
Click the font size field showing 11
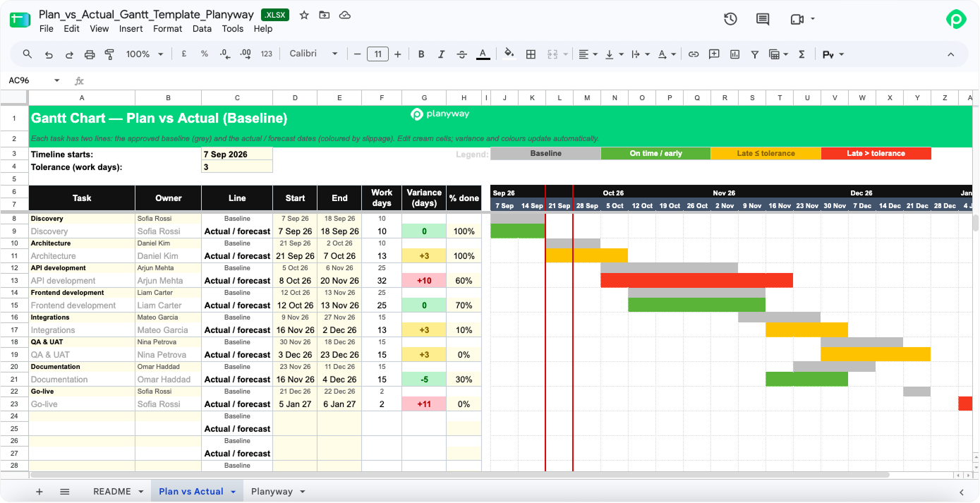pyautogui.click(x=378, y=54)
